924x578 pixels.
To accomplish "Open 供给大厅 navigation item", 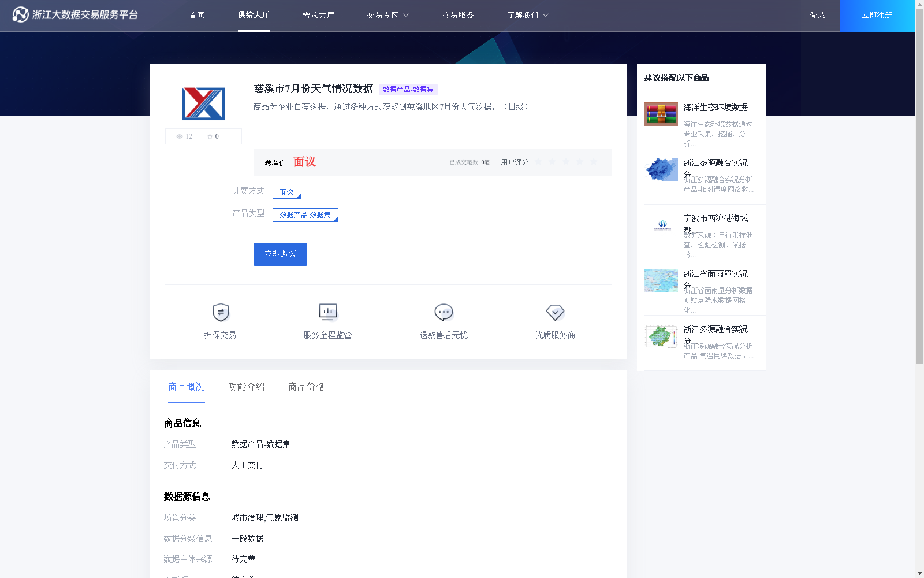I will (x=254, y=15).
